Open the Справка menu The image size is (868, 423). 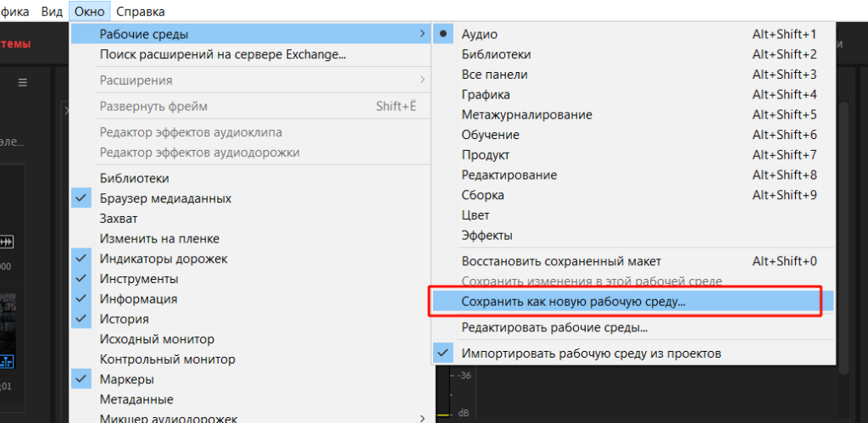141,12
